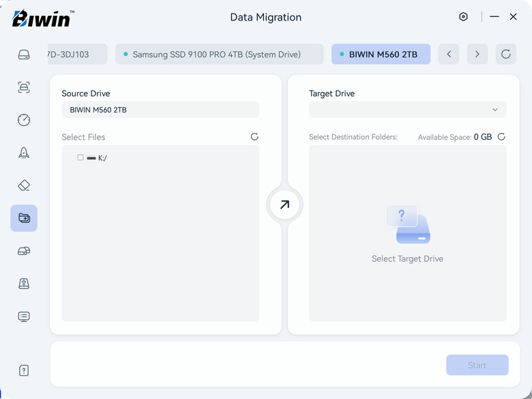Click the Source Drive field BIWIN M560 2TB
This screenshot has width=532, height=399.
(160, 110)
